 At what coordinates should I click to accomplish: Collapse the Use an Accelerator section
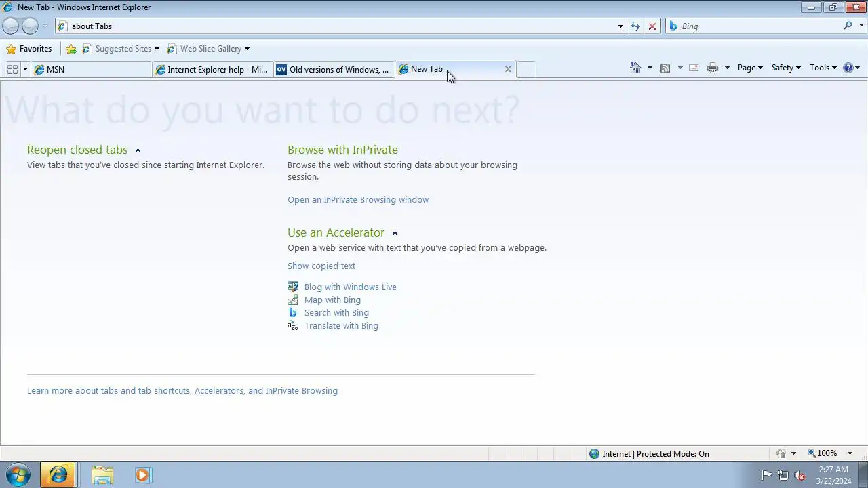point(395,233)
